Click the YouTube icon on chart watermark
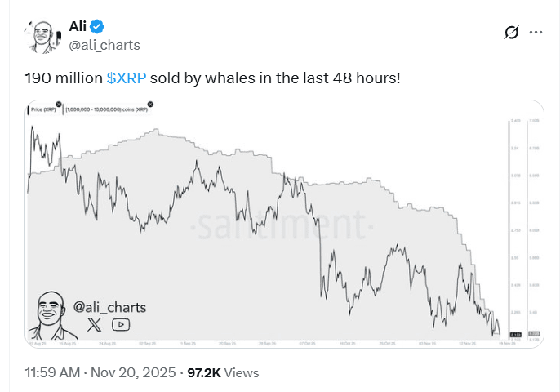560x392 pixels. click(x=121, y=324)
